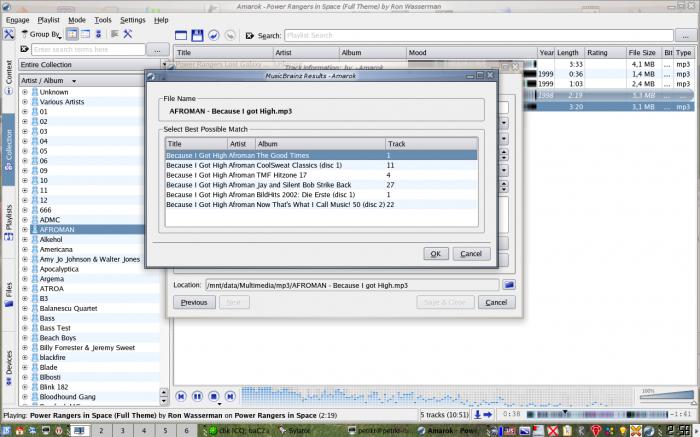Select the tree view mode icon
The image size is (700, 437).
pyautogui.click(x=72, y=34)
